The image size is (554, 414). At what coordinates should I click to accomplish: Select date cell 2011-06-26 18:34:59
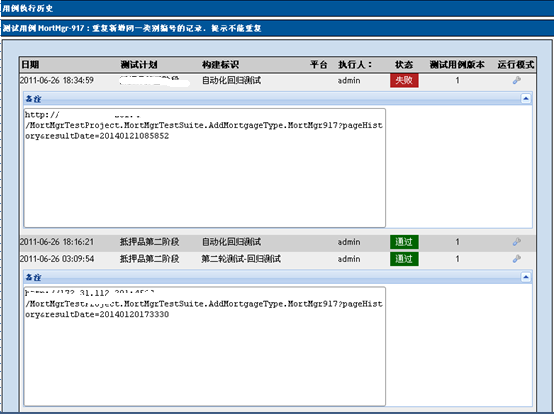(x=57, y=81)
